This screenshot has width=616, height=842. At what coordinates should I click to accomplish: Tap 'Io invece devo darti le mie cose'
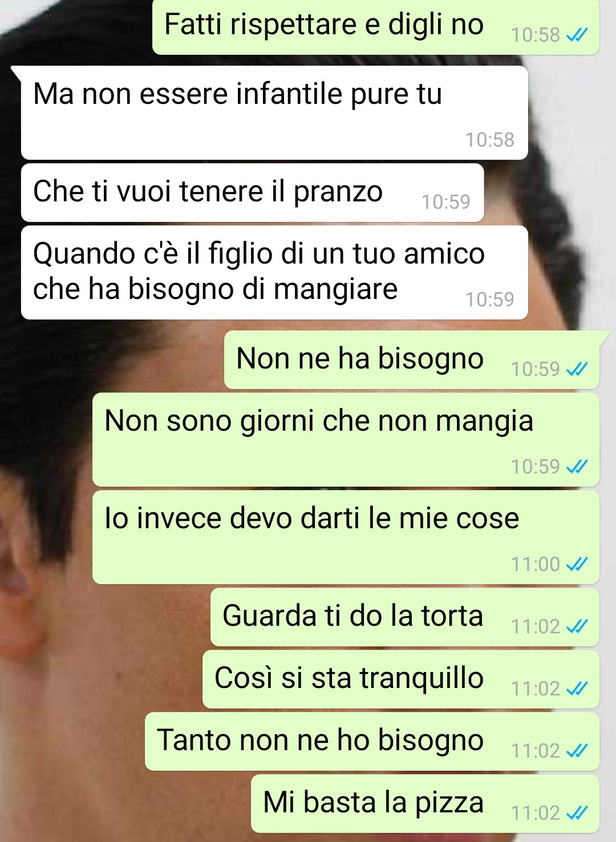[x=346, y=537]
